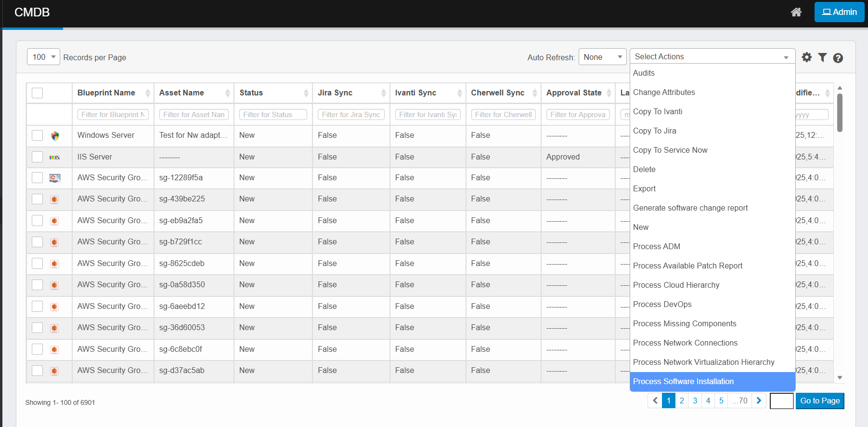Click the filter funnel icon

[x=822, y=57]
